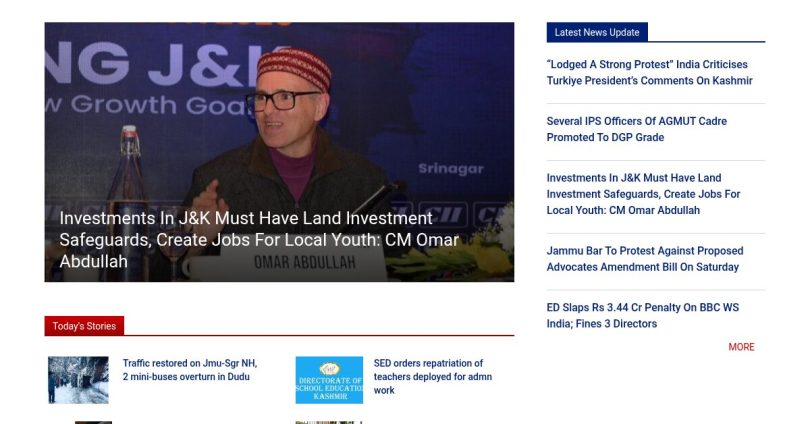Open the Today's Stories section tab
The width and height of the screenshot is (810, 424).
tap(84, 326)
